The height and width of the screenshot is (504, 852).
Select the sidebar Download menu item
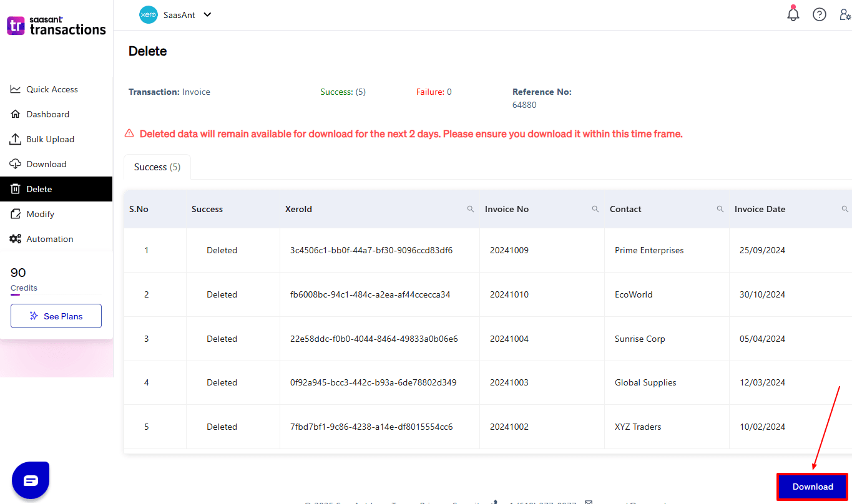coord(46,164)
